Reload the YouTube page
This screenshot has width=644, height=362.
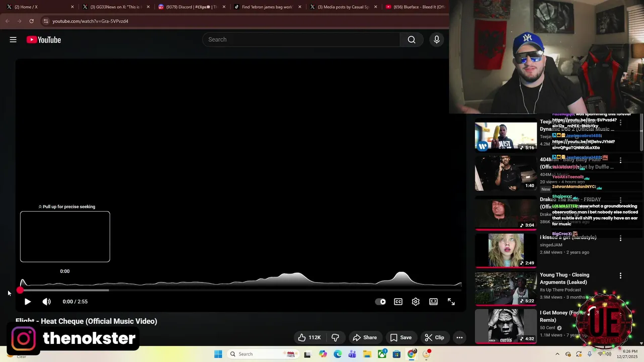coord(31,21)
